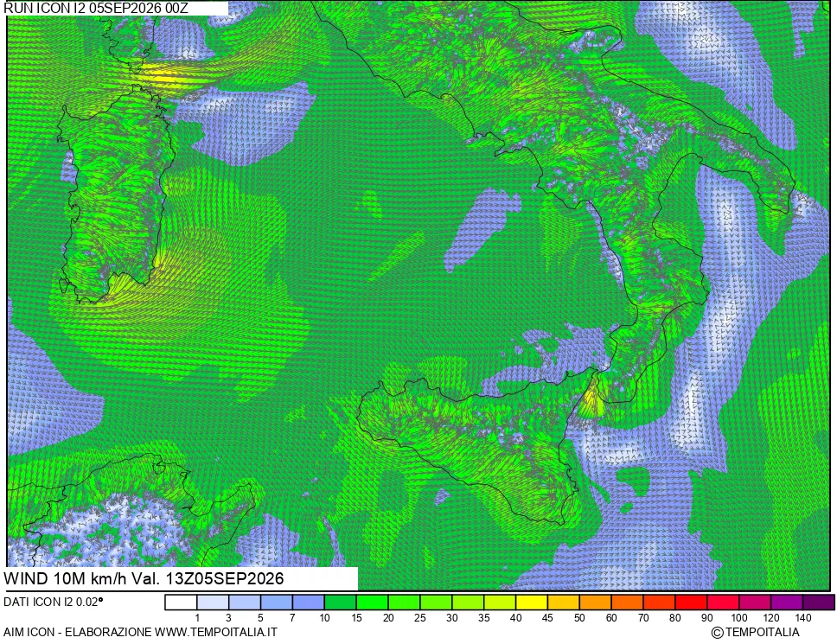Pick legend value '45'
The height and width of the screenshot is (644, 837).
pyautogui.click(x=547, y=618)
